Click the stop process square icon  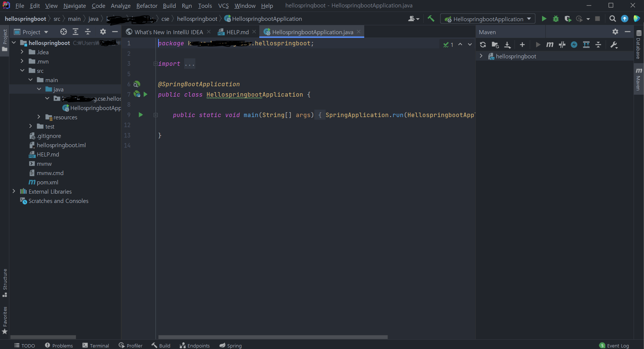point(597,19)
